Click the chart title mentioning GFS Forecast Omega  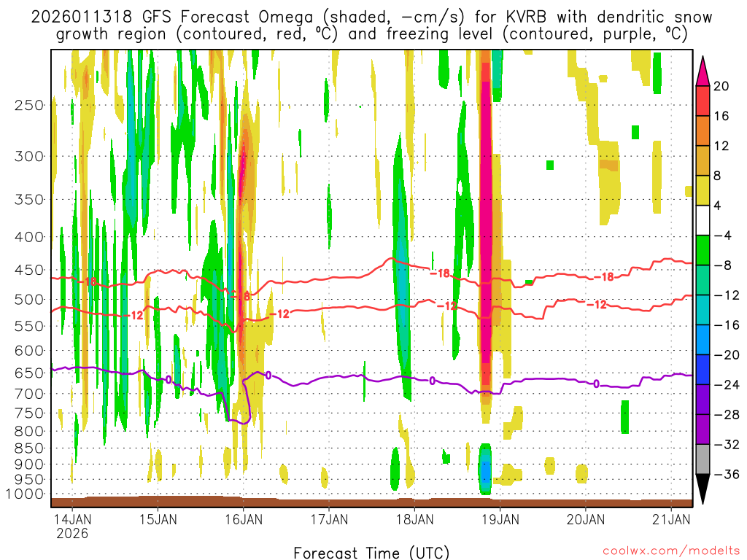click(372, 26)
